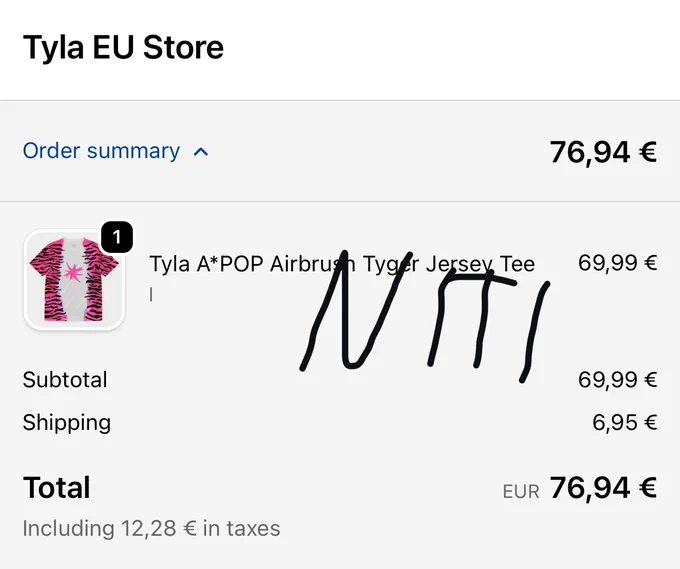Click the subtotal amount 69,99 €
This screenshot has width=680, height=569.
pos(618,379)
